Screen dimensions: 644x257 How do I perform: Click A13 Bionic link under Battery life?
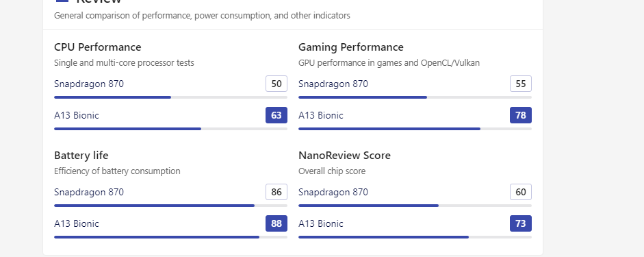click(x=77, y=223)
